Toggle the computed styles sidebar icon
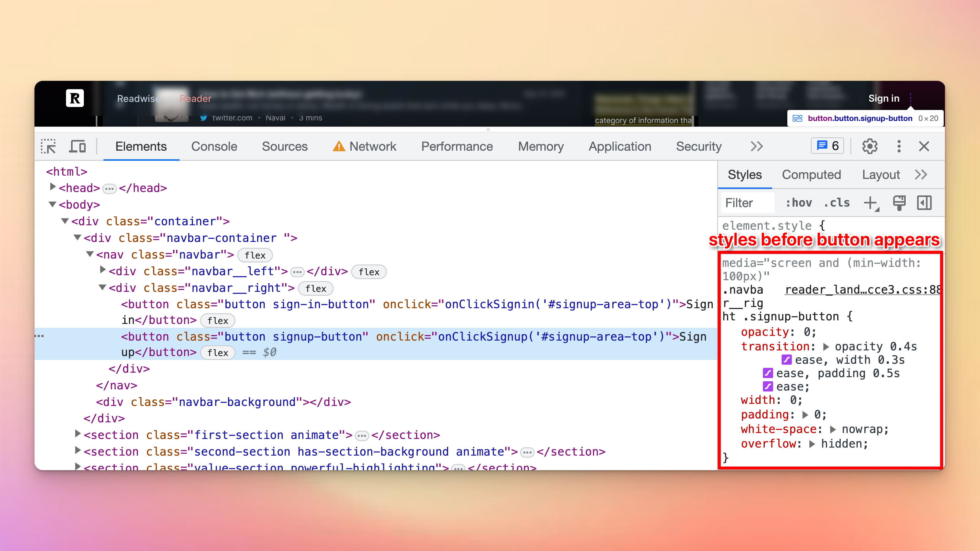Viewport: 980px width, 551px height. pyautogui.click(x=924, y=203)
